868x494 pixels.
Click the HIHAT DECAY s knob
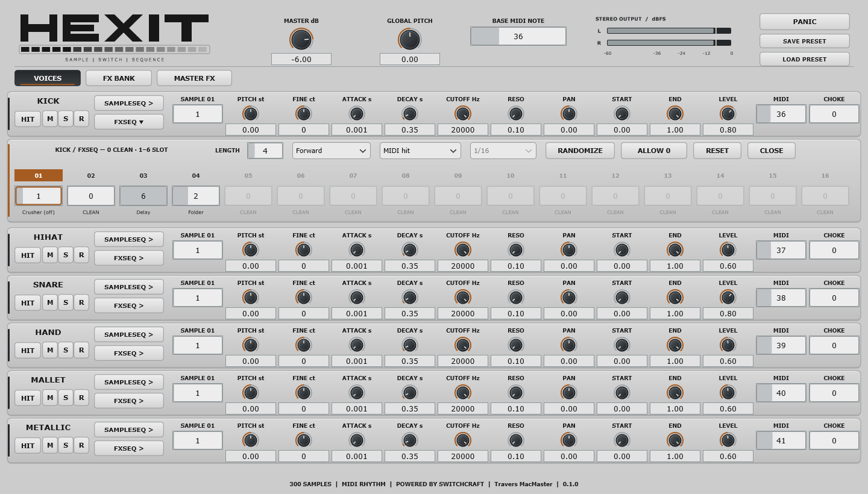pyautogui.click(x=410, y=250)
